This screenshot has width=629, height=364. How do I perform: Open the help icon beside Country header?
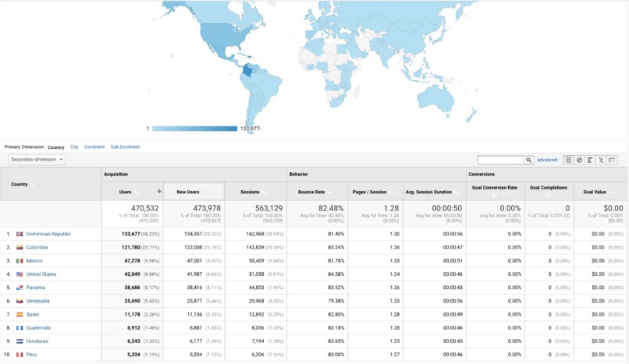point(33,184)
